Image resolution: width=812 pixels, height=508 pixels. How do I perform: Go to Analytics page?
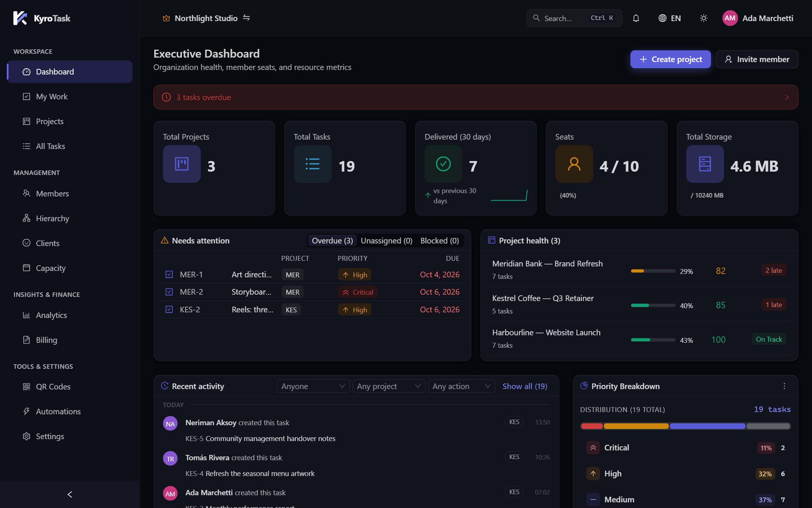[70, 315]
